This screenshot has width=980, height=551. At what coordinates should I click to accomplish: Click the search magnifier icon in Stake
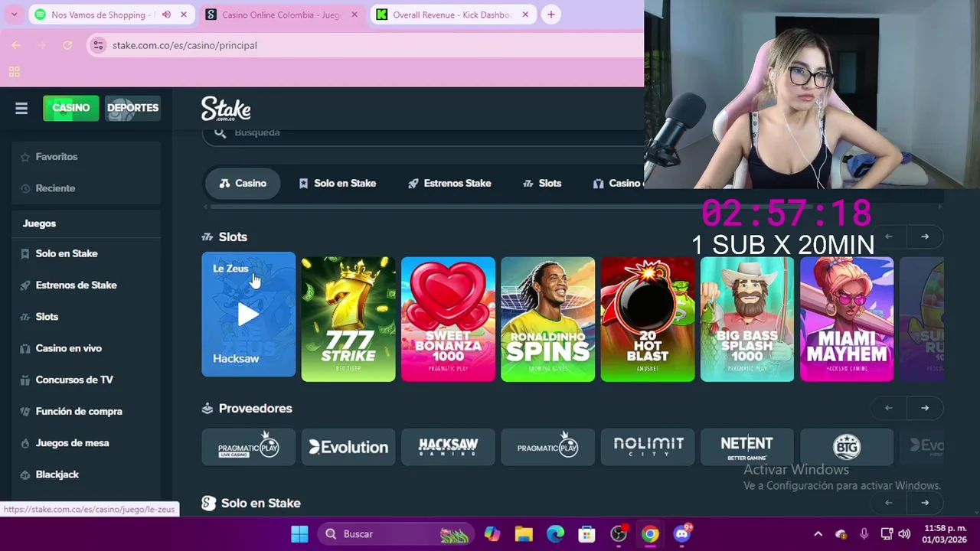(x=220, y=132)
